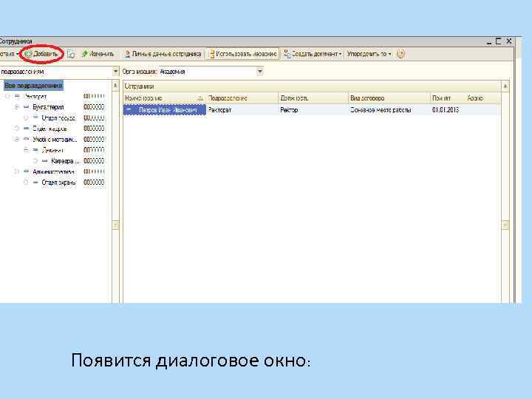Collapse the Администрация tree node

(16, 172)
